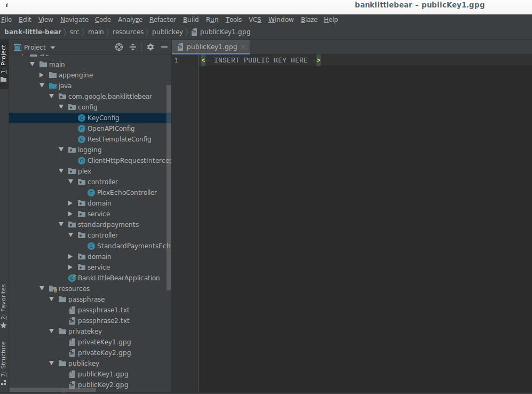Hide the Project tool window

click(x=164, y=47)
